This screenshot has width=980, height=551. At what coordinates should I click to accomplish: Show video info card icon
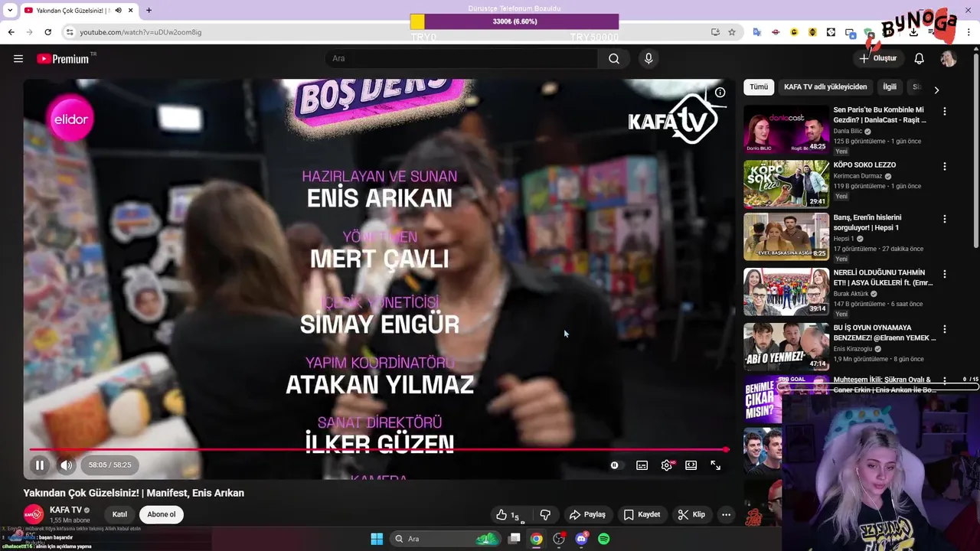click(x=720, y=93)
